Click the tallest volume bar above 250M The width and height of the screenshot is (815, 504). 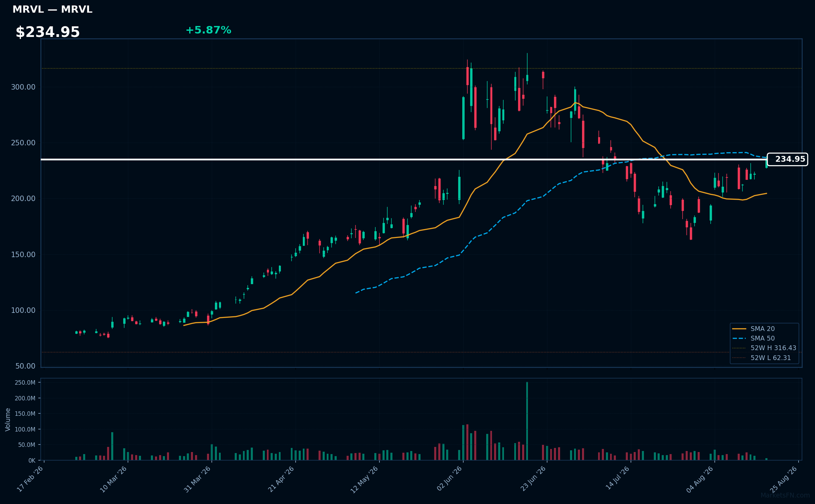point(527,421)
